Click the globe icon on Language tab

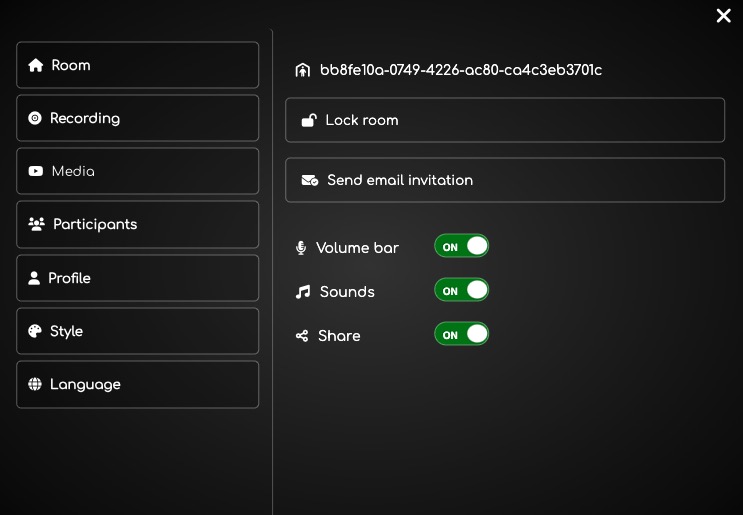coord(35,384)
